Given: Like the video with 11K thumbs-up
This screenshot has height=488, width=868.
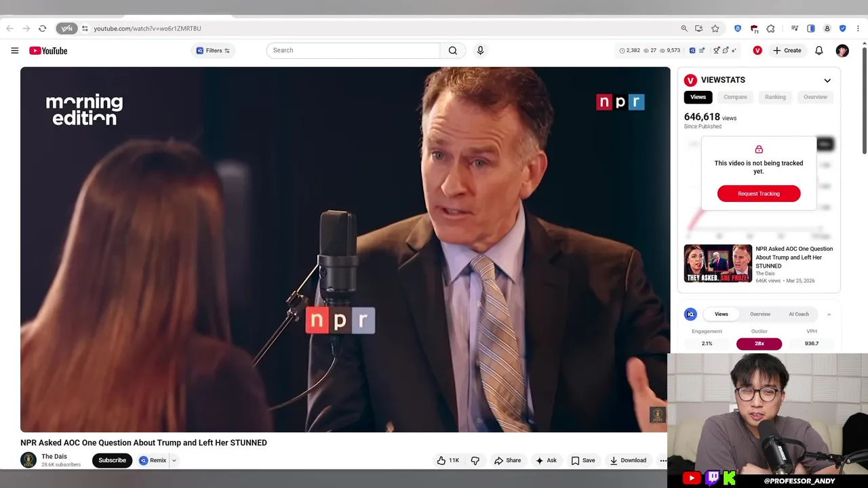Looking at the screenshot, I should click(x=448, y=460).
